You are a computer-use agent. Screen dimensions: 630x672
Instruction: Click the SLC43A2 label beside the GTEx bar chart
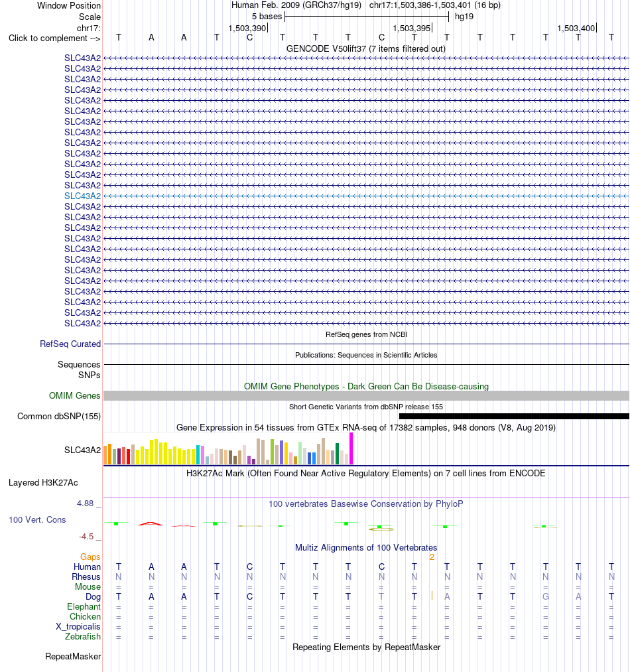coord(83,450)
